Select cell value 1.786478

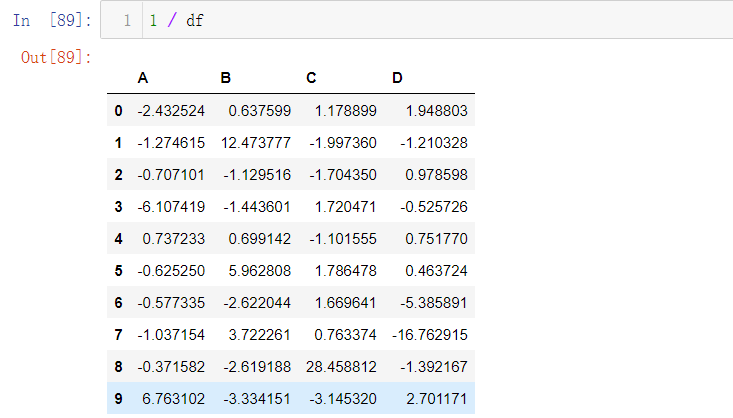pos(345,271)
